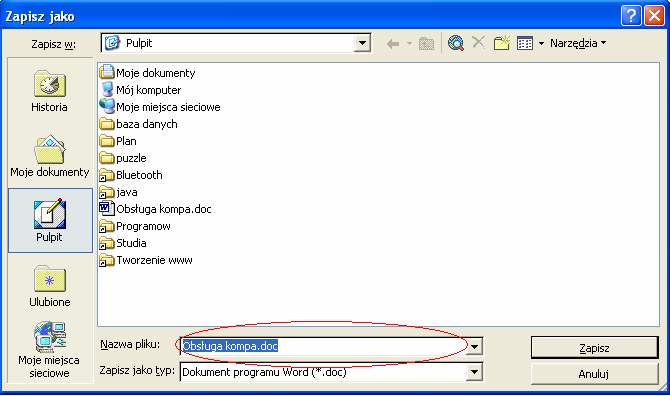Select Moje miejsca sieciowe in places bar
670x396 pixels.
pos(49,350)
